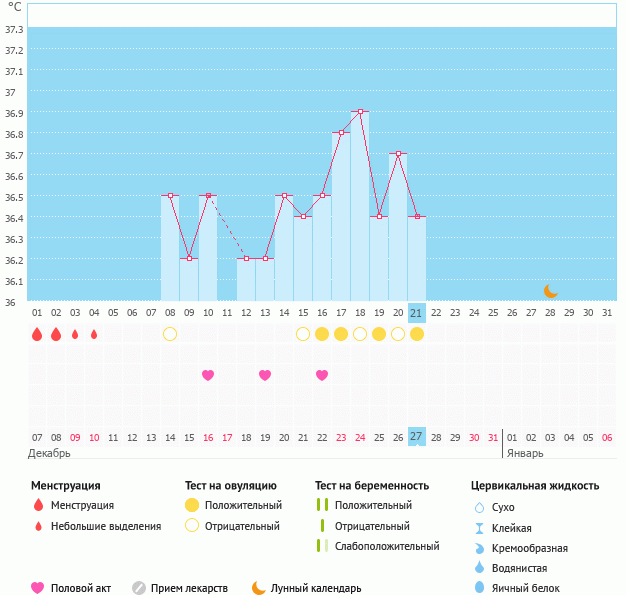Select the positive ovulation test on day 21
The image size is (626, 595).
click(x=417, y=334)
